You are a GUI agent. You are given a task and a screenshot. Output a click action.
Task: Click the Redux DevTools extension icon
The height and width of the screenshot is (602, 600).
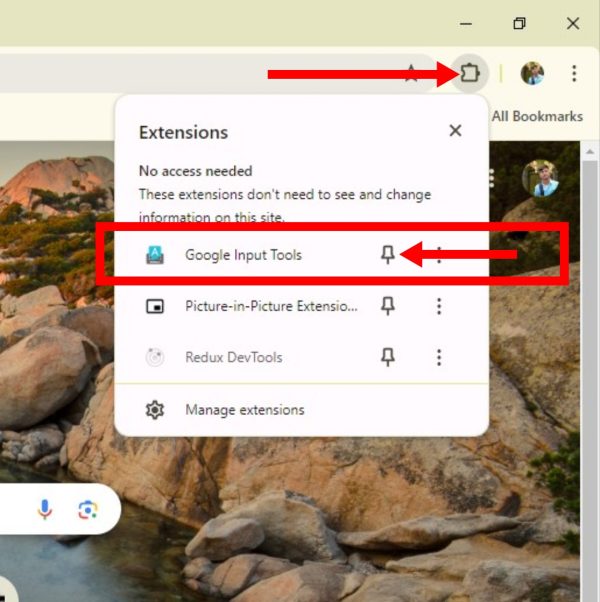coord(155,357)
